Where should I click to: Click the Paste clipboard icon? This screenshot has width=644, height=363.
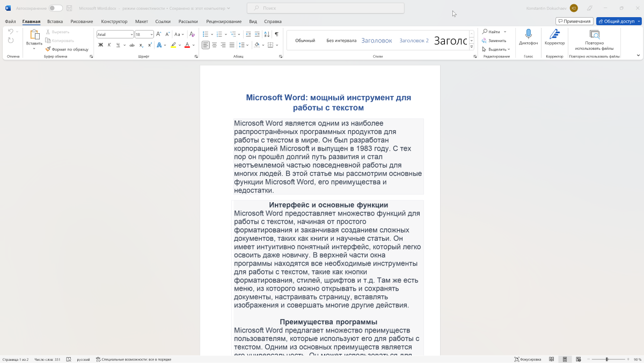[34, 35]
